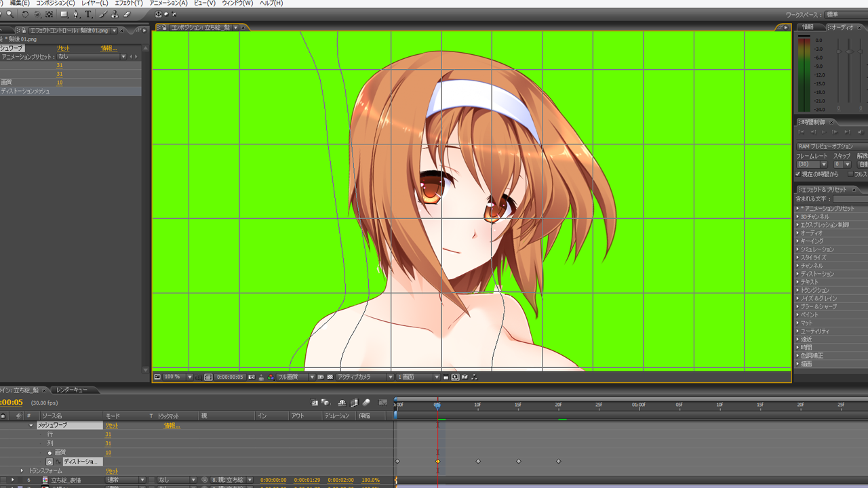Click the Show Channel RGB circles icon
This screenshot has height=488, width=868.
(271, 377)
